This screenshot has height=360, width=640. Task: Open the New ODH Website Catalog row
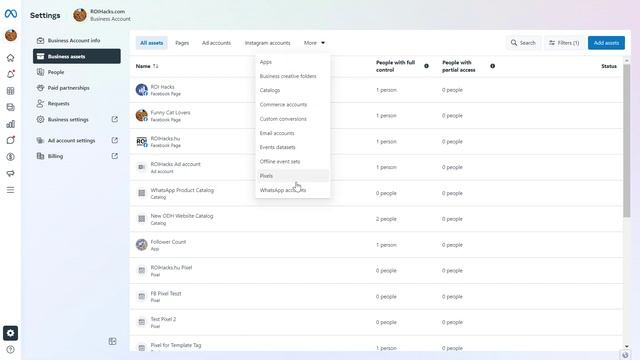tap(376, 219)
